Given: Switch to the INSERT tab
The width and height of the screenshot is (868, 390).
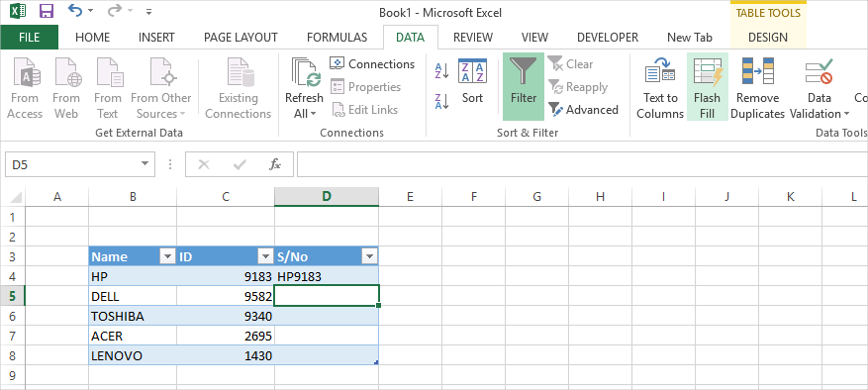Looking at the screenshot, I should [156, 37].
